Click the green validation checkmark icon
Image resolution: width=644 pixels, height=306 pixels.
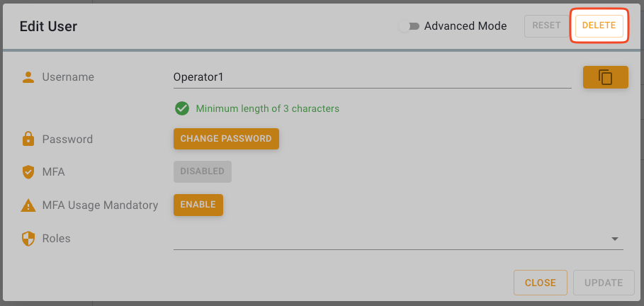point(182,108)
